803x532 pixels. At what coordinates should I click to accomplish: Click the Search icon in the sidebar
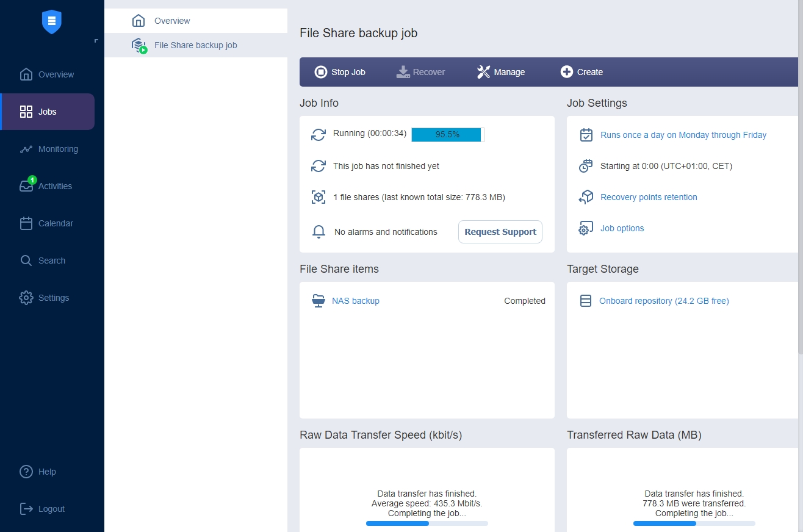coord(27,260)
